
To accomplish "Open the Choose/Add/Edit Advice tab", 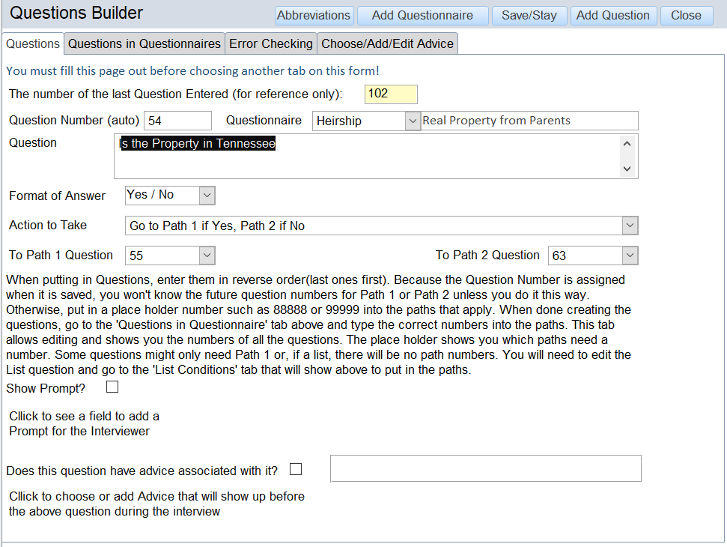I will pyautogui.click(x=387, y=44).
